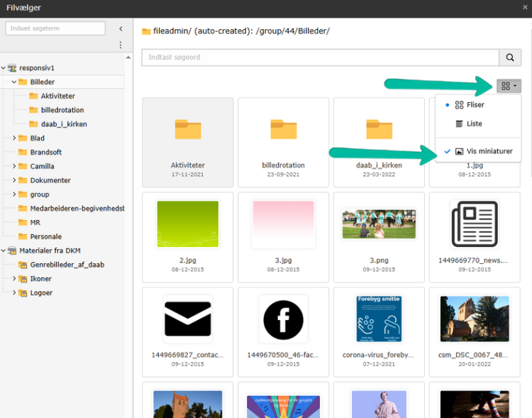Select the pink 3.jpg thumbnail
The height and width of the screenshot is (418, 532).
click(x=283, y=224)
